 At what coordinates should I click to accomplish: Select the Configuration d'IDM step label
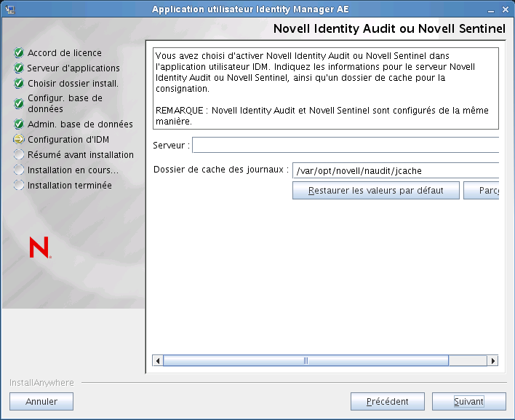coord(68,139)
